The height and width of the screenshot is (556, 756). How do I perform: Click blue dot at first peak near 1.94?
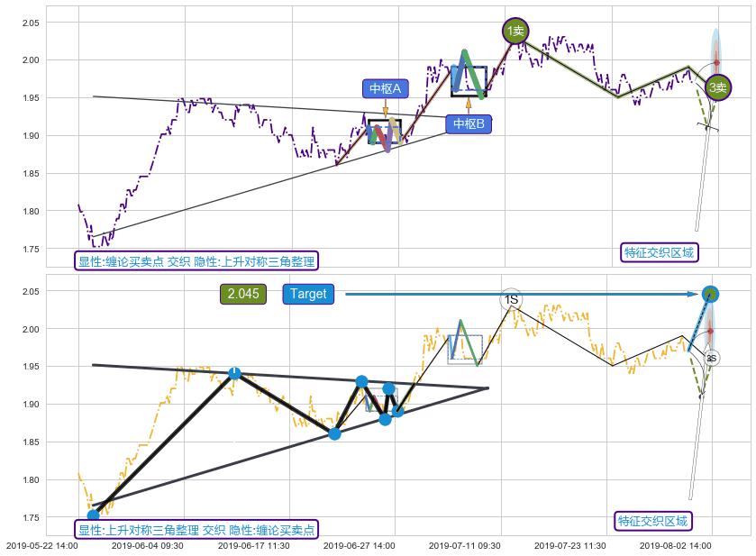coord(234,373)
